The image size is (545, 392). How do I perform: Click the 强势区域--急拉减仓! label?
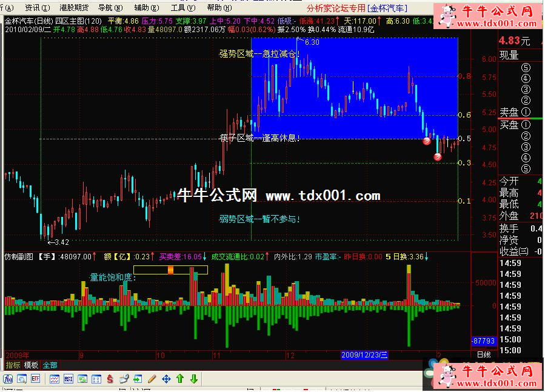pos(259,54)
